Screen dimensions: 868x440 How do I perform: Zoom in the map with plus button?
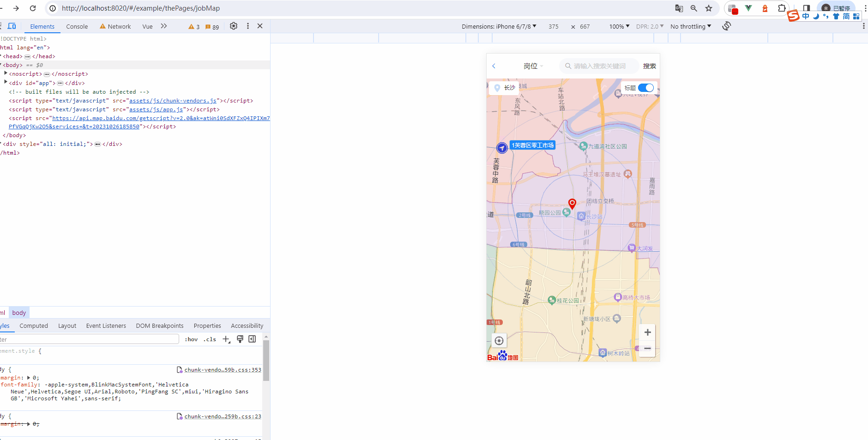click(x=647, y=332)
